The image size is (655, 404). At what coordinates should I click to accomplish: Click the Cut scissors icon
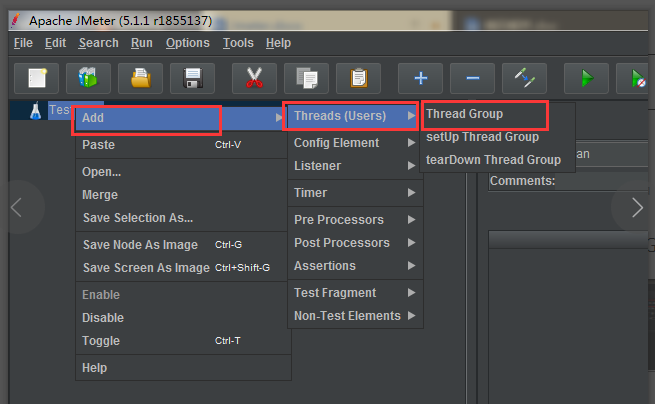pos(254,78)
